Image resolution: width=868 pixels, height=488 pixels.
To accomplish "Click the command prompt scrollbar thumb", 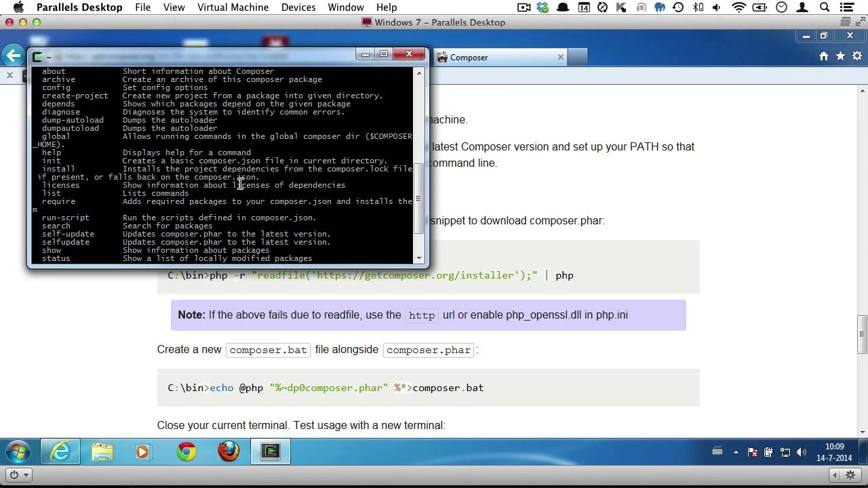I will click(x=418, y=199).
